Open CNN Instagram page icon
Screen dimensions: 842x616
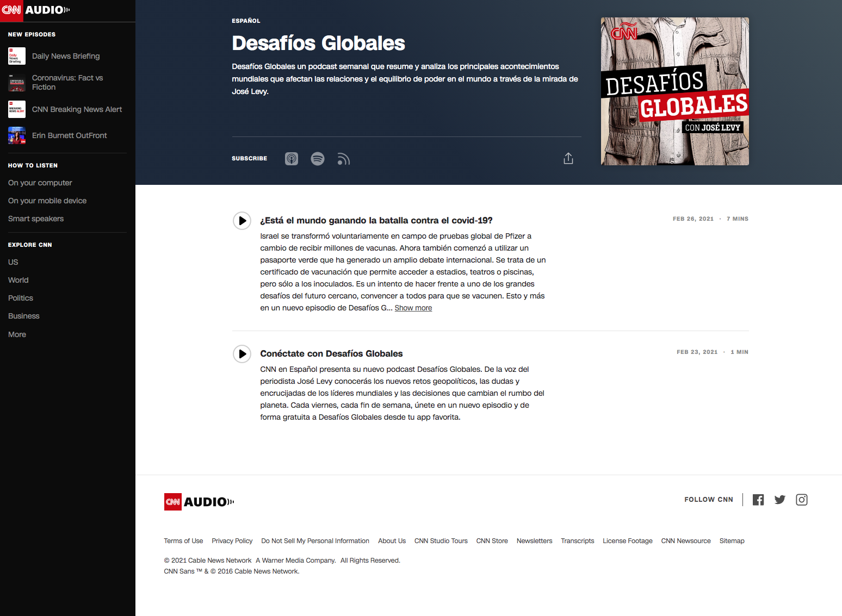point(802,500)
